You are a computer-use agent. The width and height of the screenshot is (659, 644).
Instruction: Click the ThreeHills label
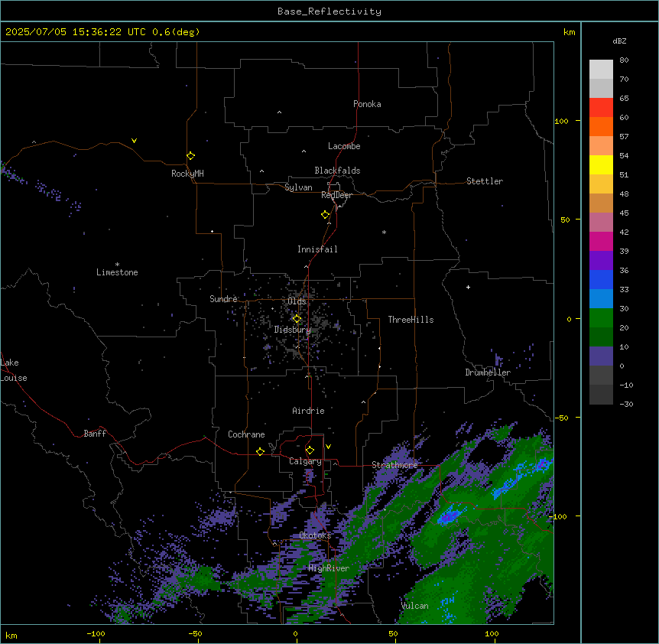point(411,320)
